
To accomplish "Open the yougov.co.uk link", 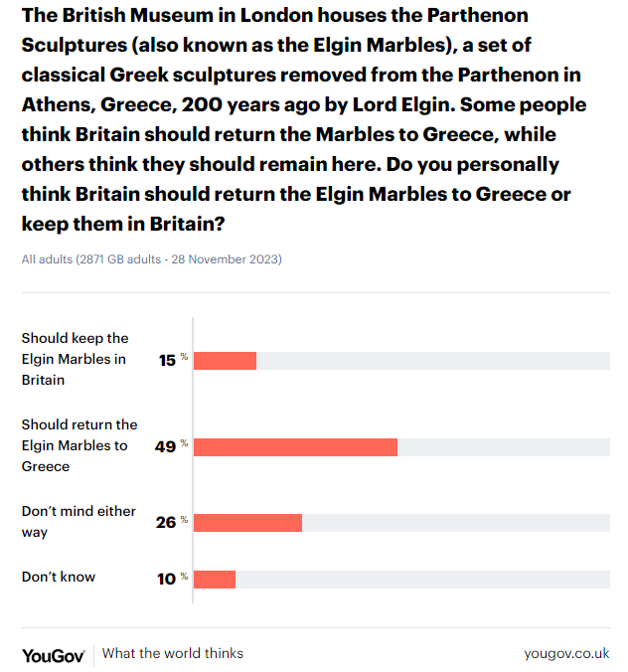I will click(566, 654).
